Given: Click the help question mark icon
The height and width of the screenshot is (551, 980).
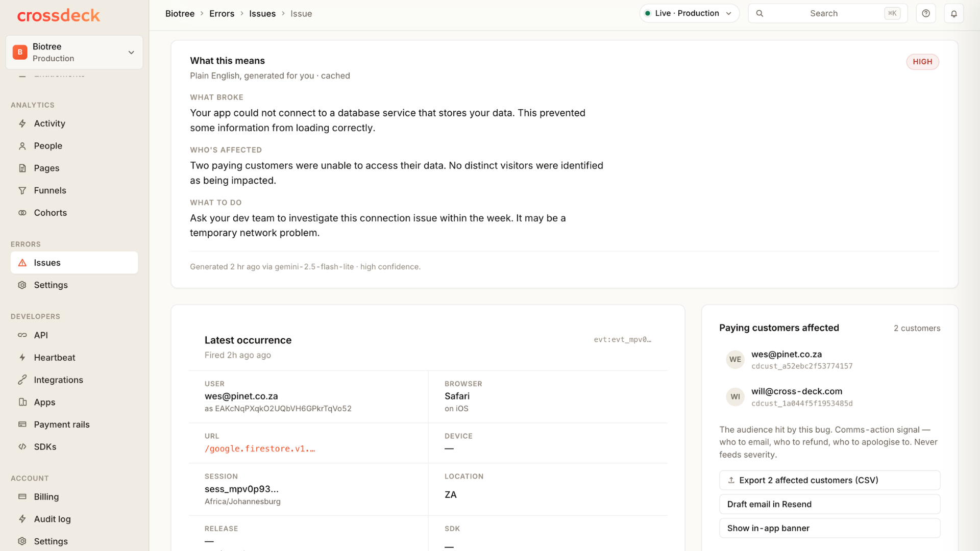Looking at the screenshot, I should pos(926,13).
